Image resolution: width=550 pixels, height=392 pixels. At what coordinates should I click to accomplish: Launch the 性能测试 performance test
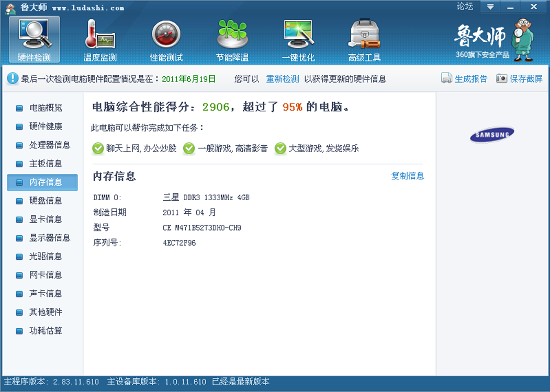[166, 40]
